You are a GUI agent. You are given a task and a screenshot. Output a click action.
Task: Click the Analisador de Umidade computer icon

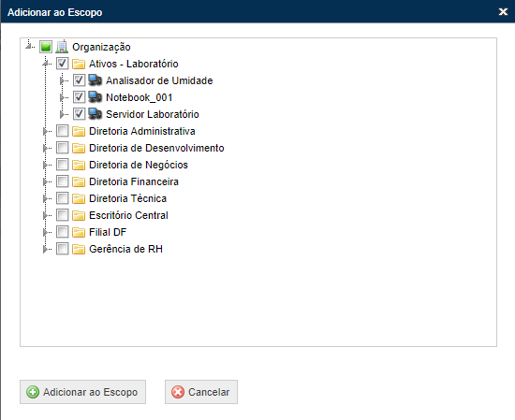(96, 80)
